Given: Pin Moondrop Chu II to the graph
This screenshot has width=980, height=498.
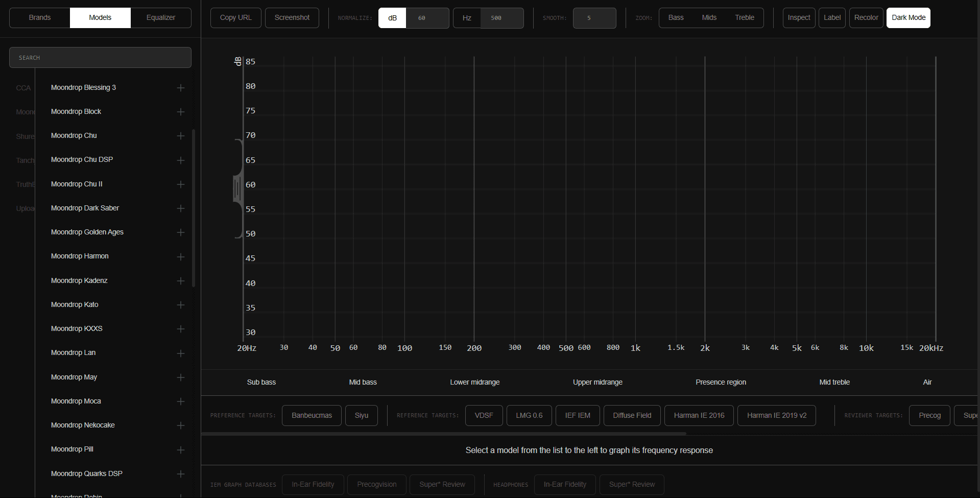Looking at the screenshot, I should point(181,184).
